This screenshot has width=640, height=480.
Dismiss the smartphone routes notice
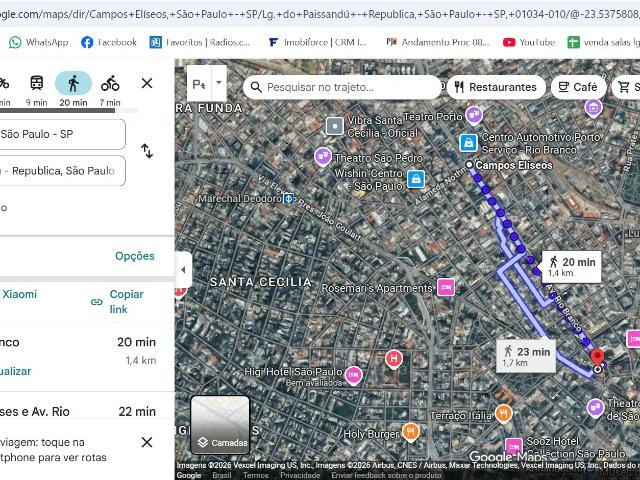pos(147,442)
